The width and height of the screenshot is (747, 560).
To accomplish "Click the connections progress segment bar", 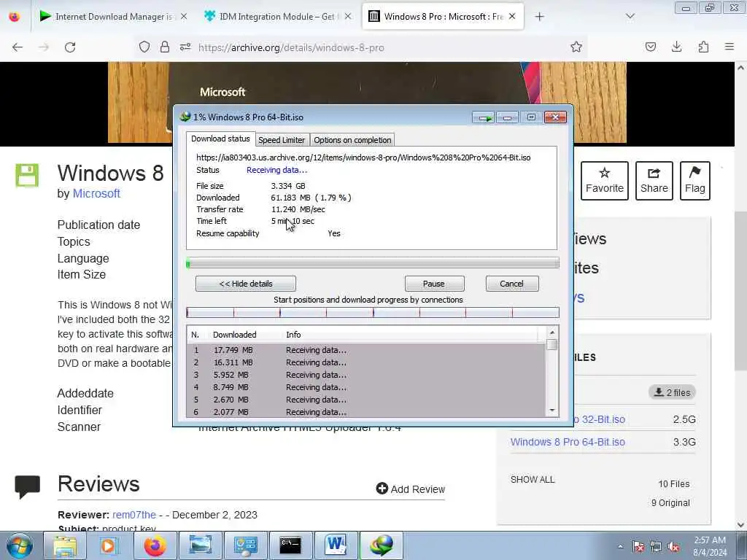I will (x=373, y=313).
